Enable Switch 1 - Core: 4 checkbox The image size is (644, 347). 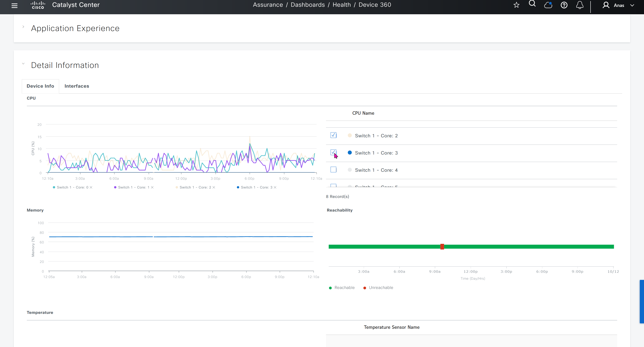click(x=333, y=169)
